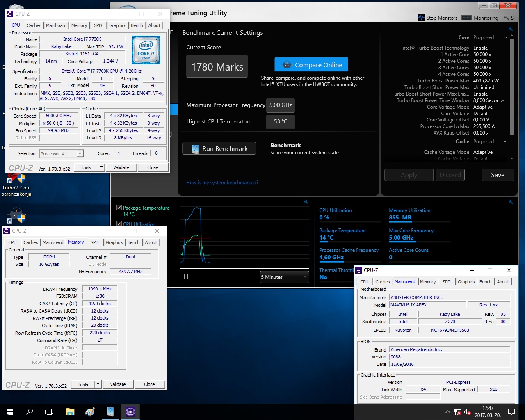Open the 5 Minutes time range dropdown
525x420 pixels.
click(x=285, y=277)
